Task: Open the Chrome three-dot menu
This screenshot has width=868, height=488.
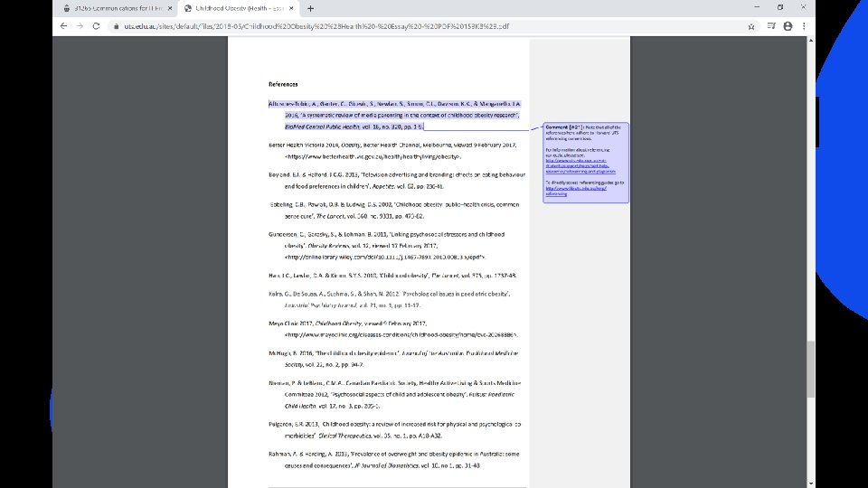Action: pos(804,26)
